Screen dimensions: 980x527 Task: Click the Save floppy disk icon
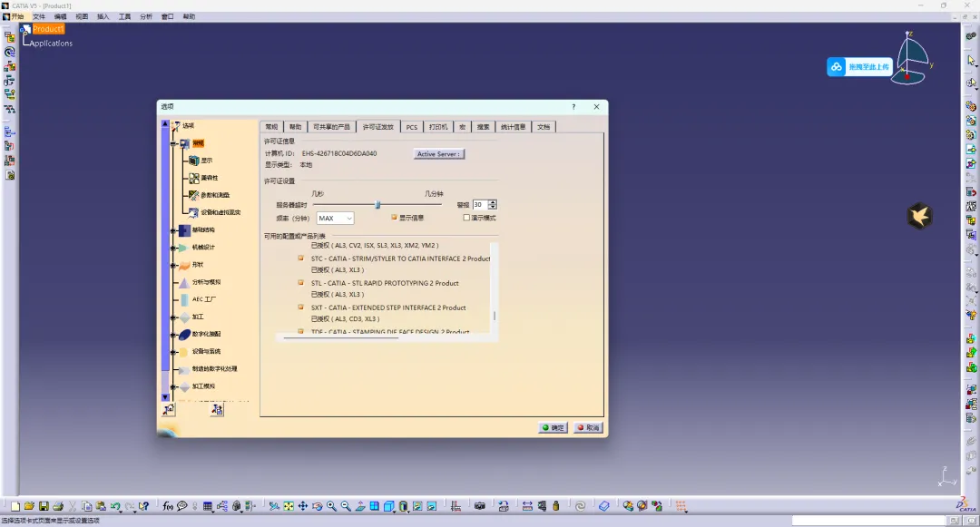(x=44, y=506)
